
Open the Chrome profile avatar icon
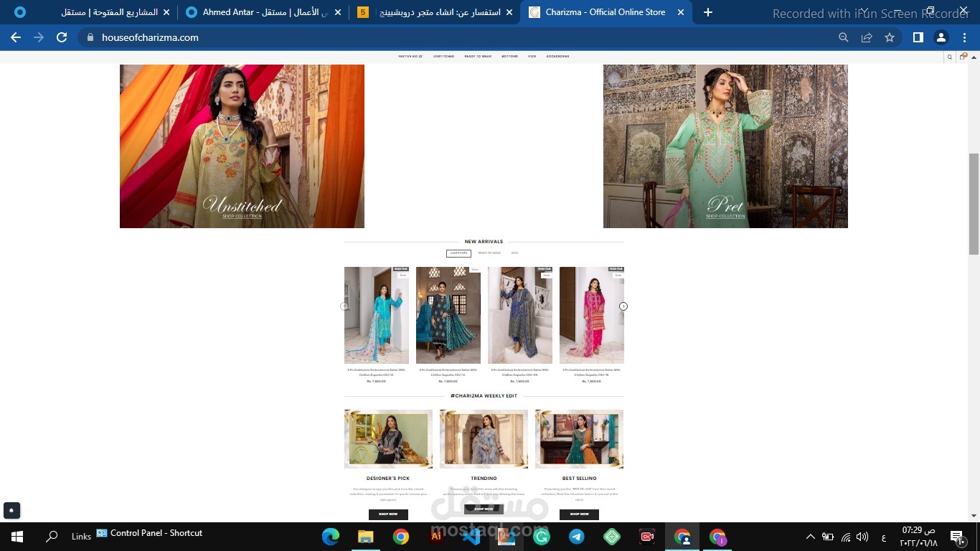tap(941, 37)
